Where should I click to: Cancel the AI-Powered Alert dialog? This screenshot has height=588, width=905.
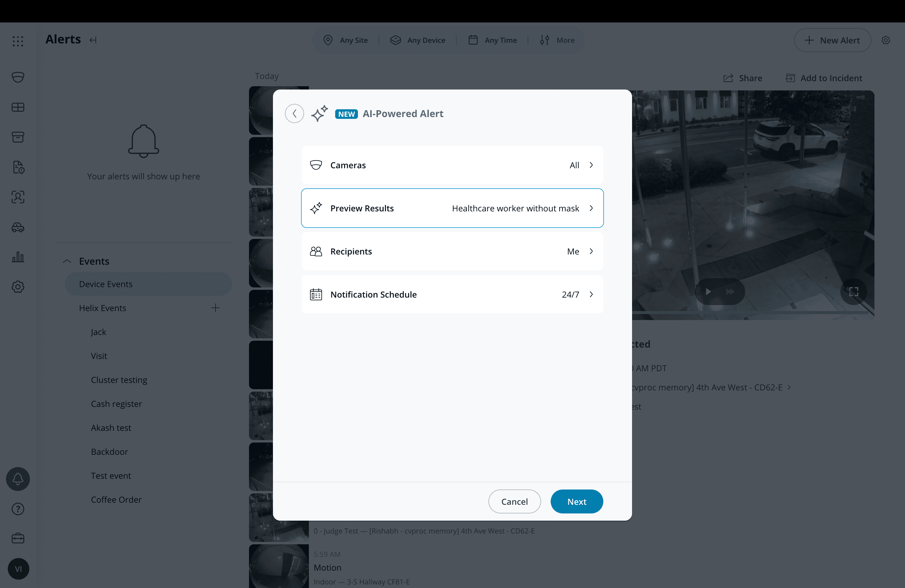point(514,501)
